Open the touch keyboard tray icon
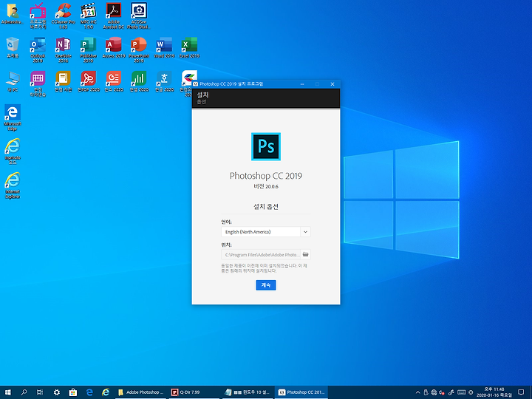Viewport: 532px width, 399px height. 461,392
